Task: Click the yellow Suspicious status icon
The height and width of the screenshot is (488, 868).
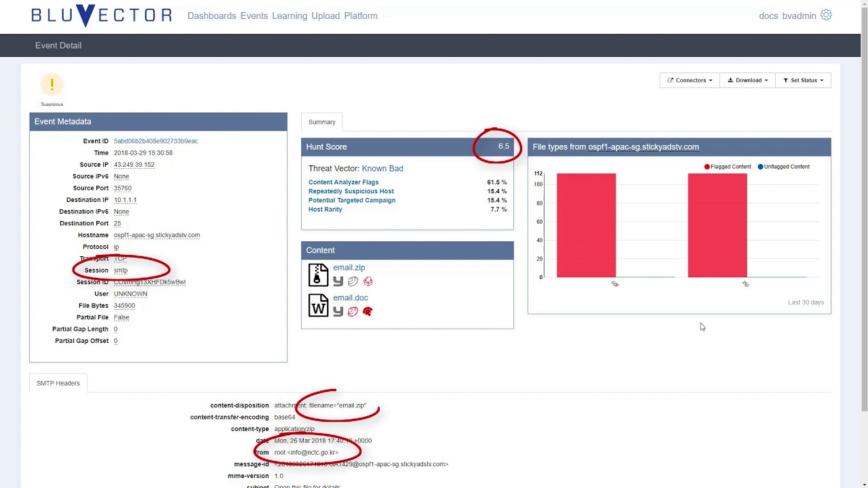Action: (x=52, y=85)
